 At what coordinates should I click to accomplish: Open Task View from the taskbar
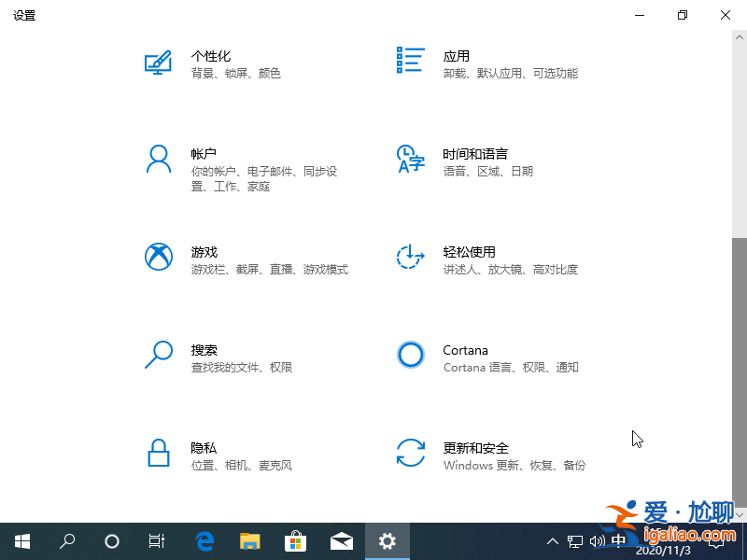[x=157, y=541]
